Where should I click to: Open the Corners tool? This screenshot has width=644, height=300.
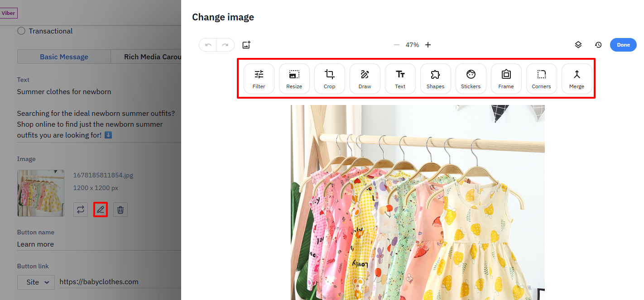coord(542,79)
